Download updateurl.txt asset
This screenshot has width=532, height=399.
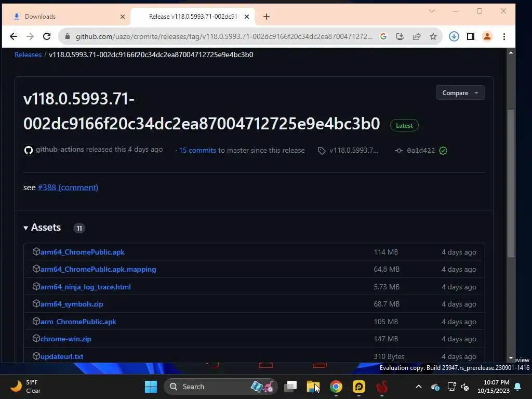(61, 356)
